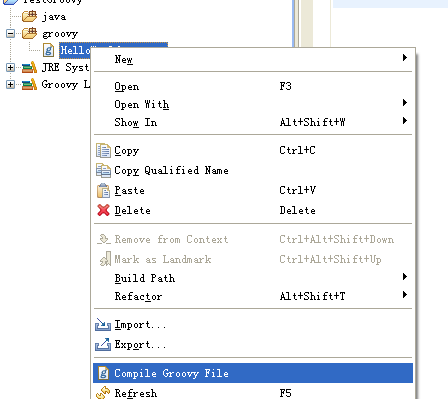Screen dimensions: 448x399
Task: Click the red Delete X icon
Action: pyautogui.click(x=103, y=210)
